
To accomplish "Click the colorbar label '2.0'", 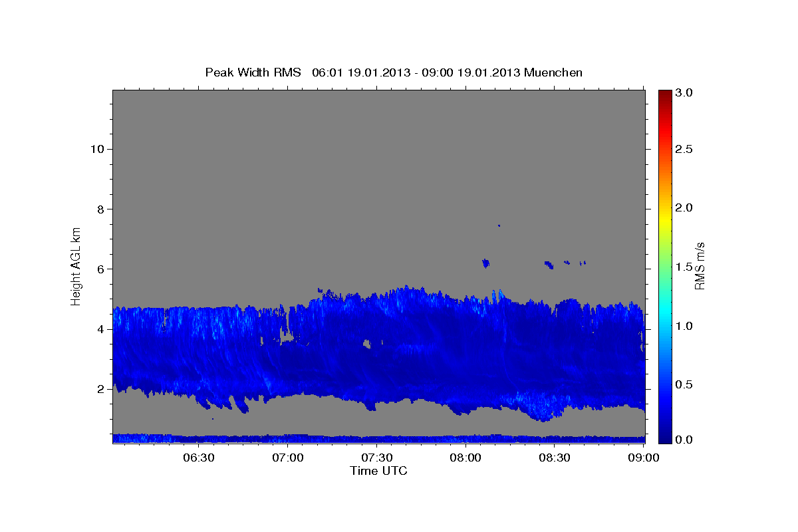I will tap(685, 208).
